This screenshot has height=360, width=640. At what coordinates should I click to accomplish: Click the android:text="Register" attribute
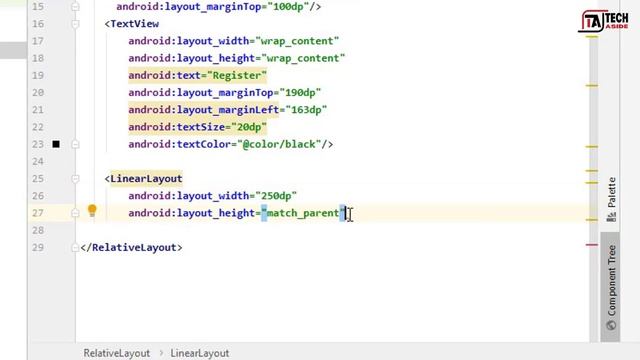pos(198,76)
